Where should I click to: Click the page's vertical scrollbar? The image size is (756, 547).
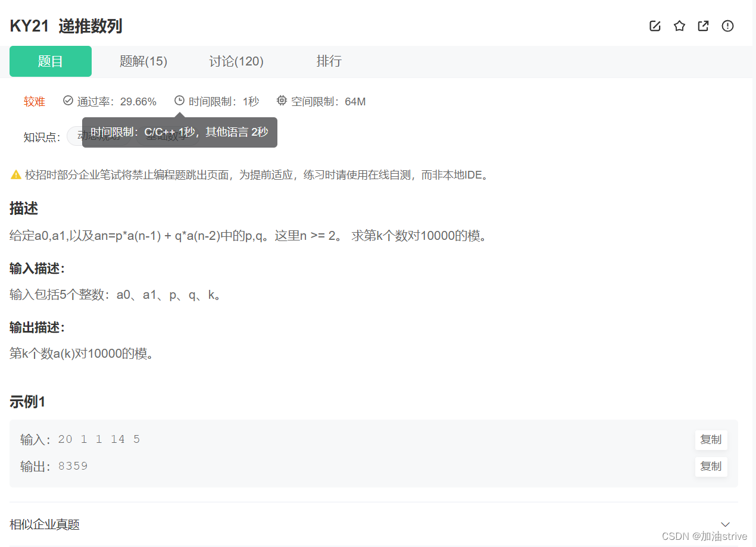tap(753, 273)
